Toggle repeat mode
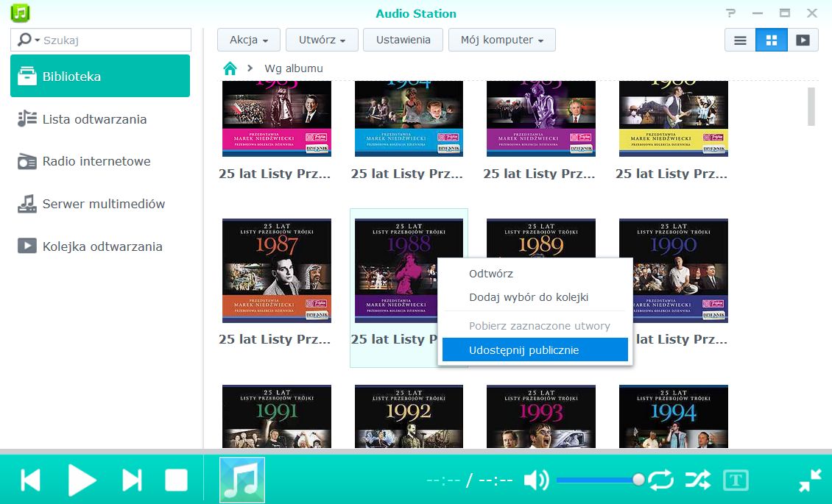Viewport: 832px width, 504px height. (x=660, y=480)
